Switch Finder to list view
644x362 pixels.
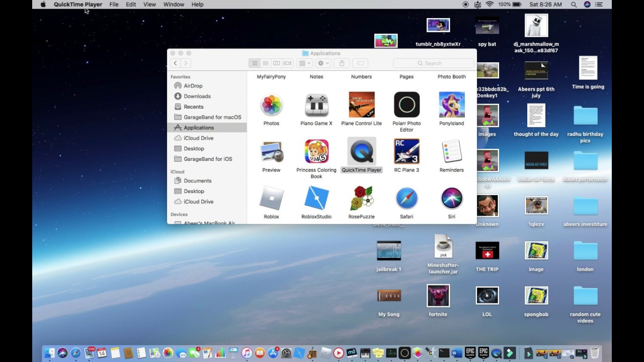pos(266,63)
